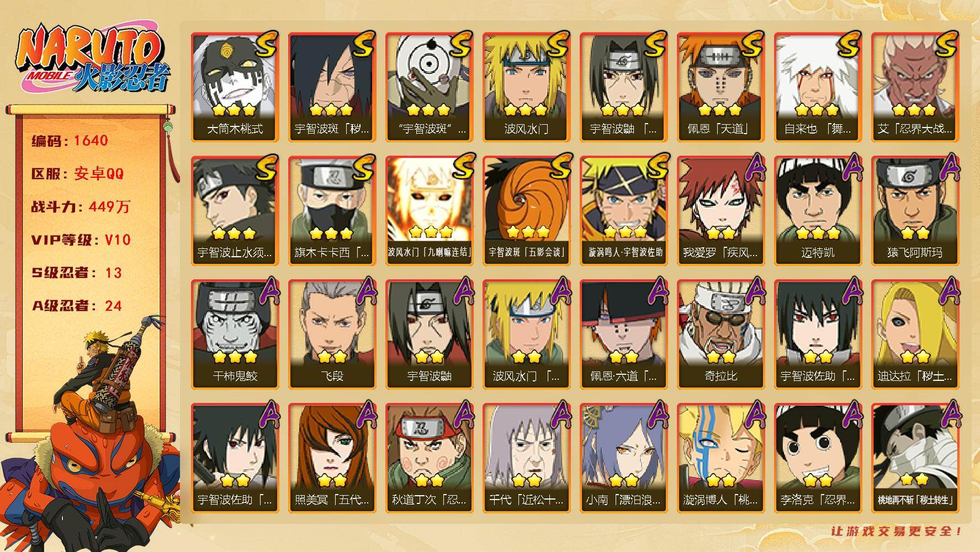
Task: Click the A rank badge on 我爱罗 card
Action: point(753,166)
